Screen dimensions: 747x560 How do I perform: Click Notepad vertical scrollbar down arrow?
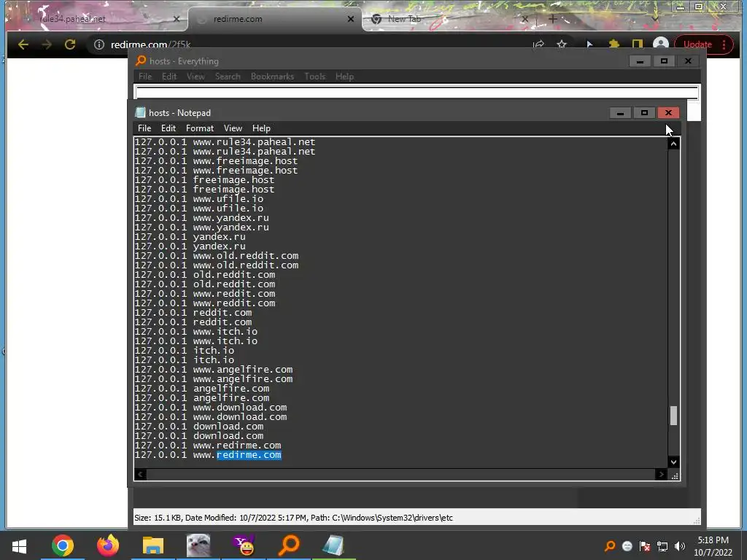click(x=673, y=462)
